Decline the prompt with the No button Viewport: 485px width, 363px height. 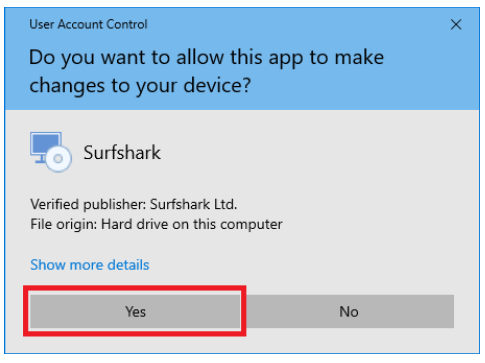[x=349, y=311]
